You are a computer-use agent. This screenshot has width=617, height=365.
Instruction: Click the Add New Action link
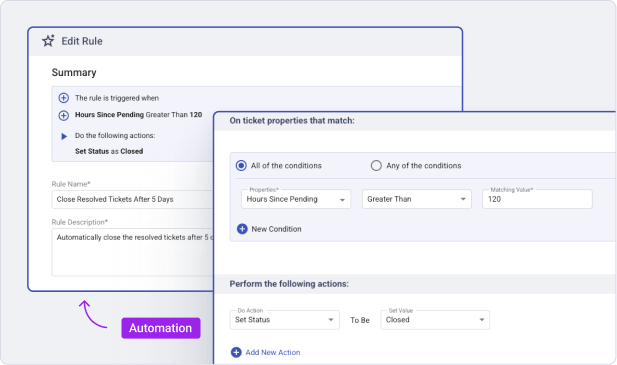tap(273, 352)
